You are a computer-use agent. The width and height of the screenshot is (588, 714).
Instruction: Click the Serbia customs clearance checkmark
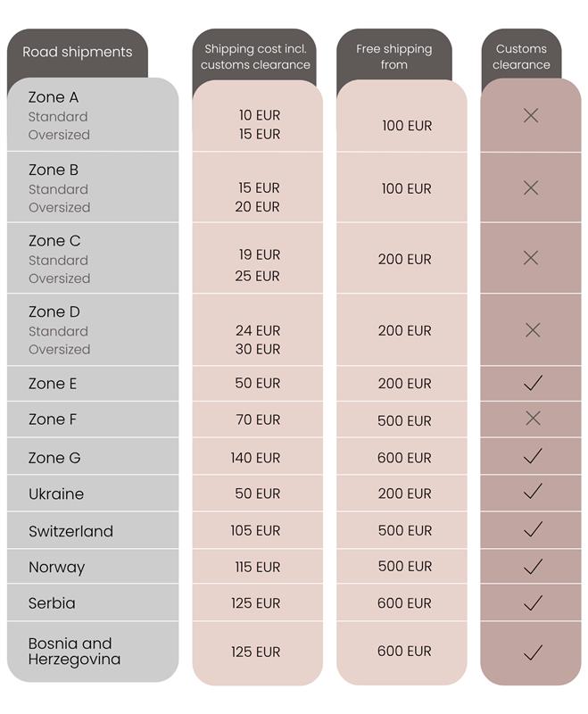pyautogui.click(x=533, y=603)
